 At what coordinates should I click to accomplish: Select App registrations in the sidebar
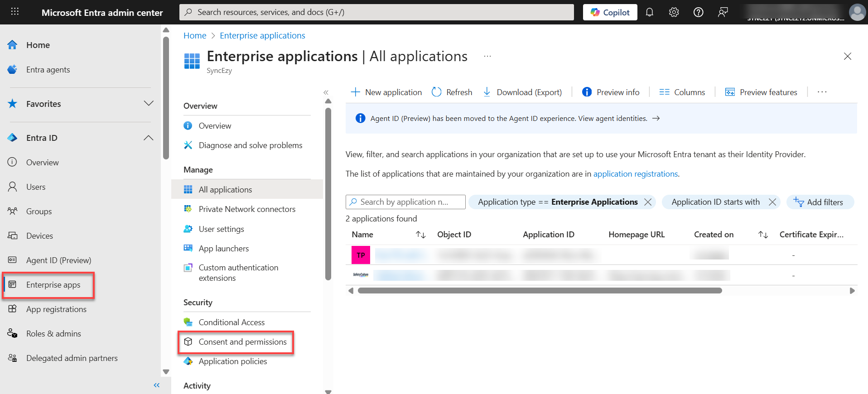pyautogui.click(x=56, y=309)
